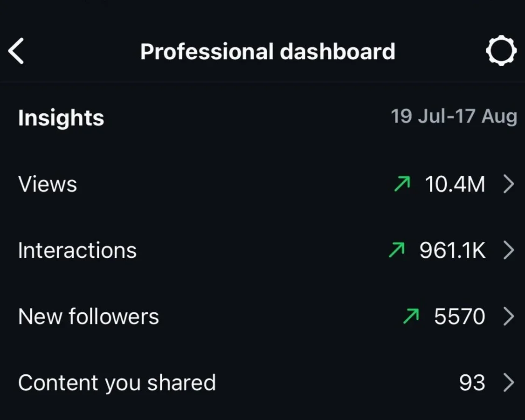Tap the New followers label
This screenshot has height=420, width=525.
click(89, 317)
